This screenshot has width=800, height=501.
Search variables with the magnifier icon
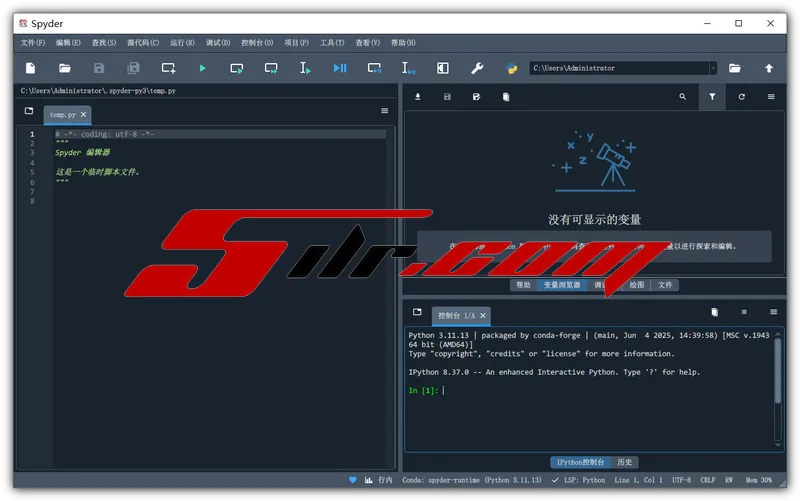click(683, 96)
